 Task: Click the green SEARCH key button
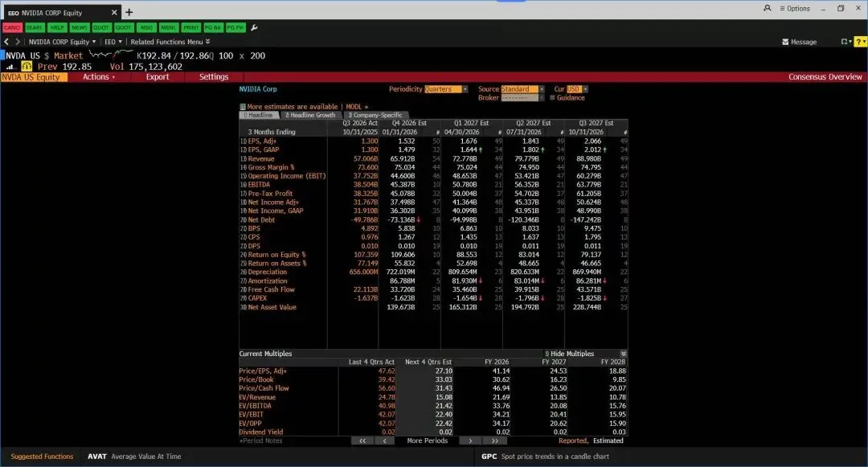pos(35,27)
